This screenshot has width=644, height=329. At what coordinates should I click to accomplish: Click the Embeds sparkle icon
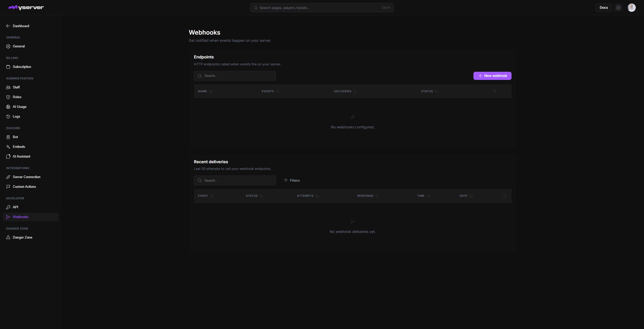click(8, 147)
